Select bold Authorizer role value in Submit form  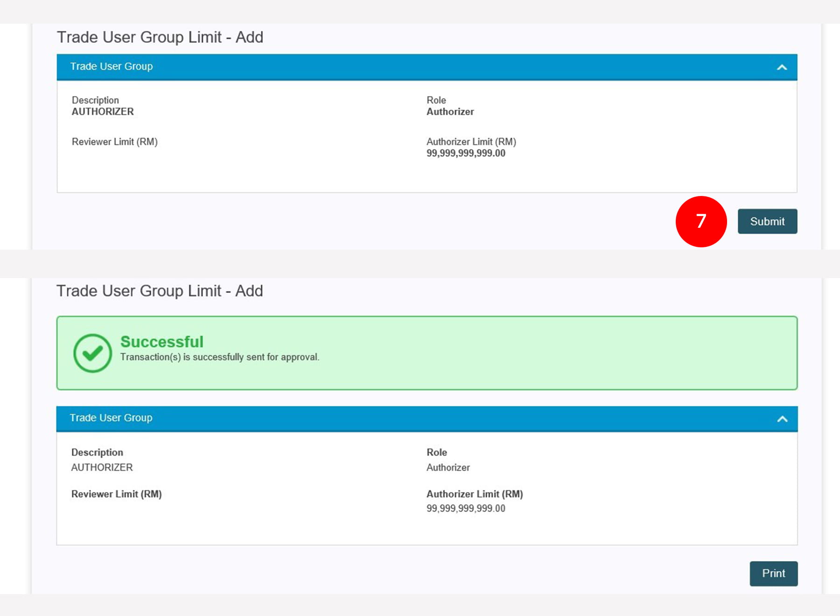(450, 112)
